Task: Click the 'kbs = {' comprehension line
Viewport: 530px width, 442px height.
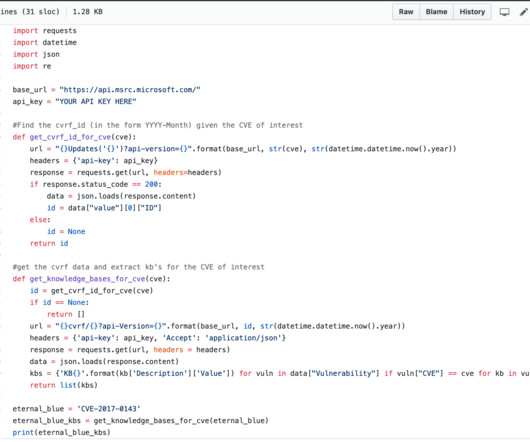Action: click(280, 374)
